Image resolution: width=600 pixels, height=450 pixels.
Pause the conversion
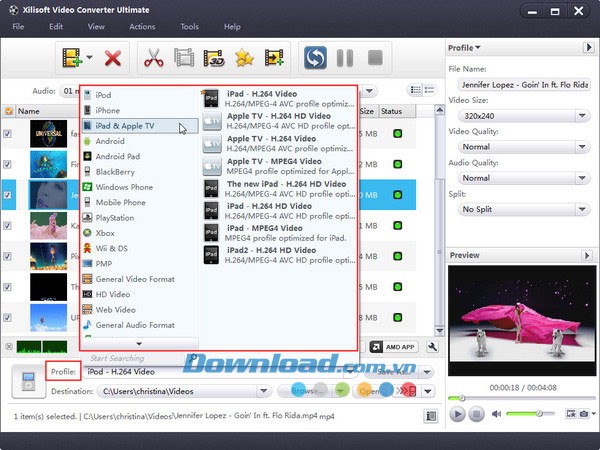point(345,58)
